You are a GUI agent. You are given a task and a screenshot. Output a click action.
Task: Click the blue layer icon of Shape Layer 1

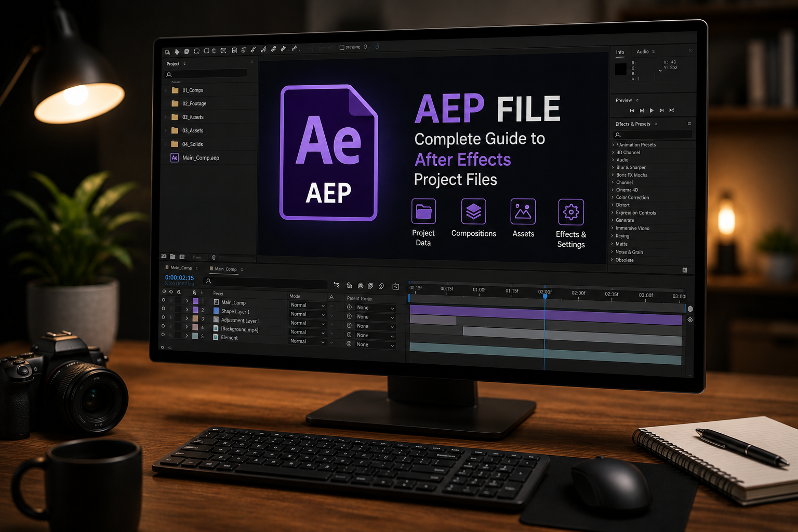pyautogui.click(x=216, y=311)
